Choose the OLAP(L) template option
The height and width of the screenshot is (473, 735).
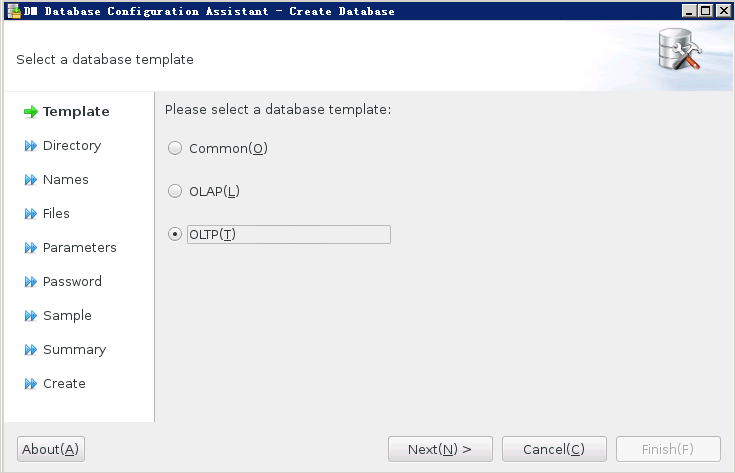(175, 191)
